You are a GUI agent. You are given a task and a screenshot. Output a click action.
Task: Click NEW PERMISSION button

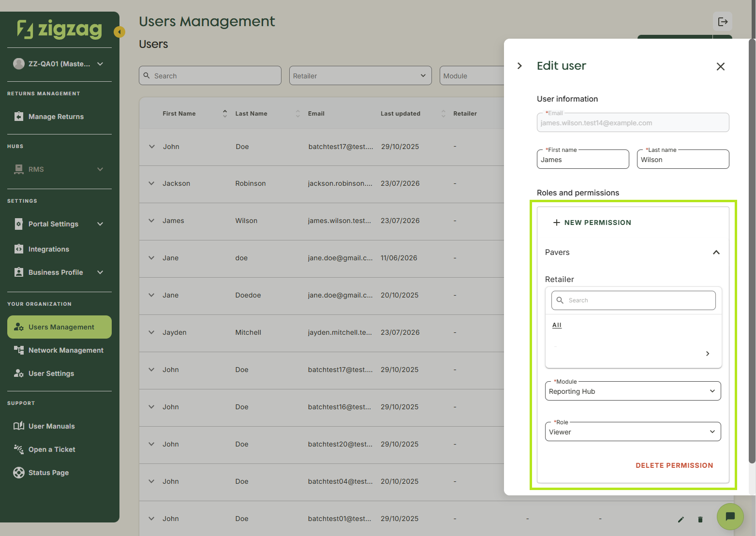[x=592, y=223]
